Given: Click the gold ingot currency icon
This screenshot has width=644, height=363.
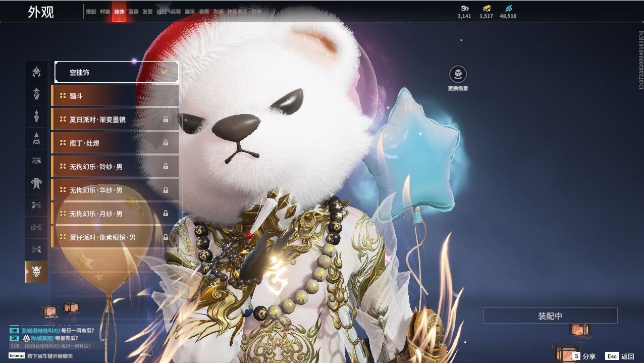Looking at the screenshot, I should click(x=486, y=8).
